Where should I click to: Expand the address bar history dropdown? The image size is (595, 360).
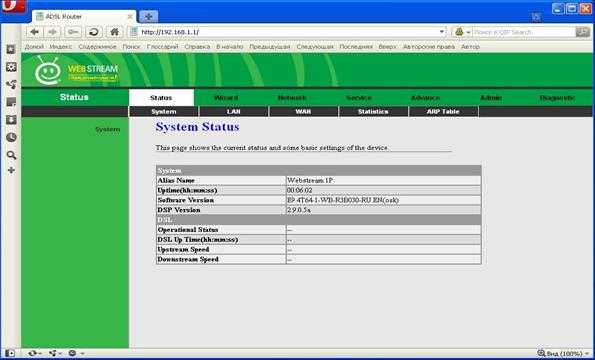pos(442,32)
